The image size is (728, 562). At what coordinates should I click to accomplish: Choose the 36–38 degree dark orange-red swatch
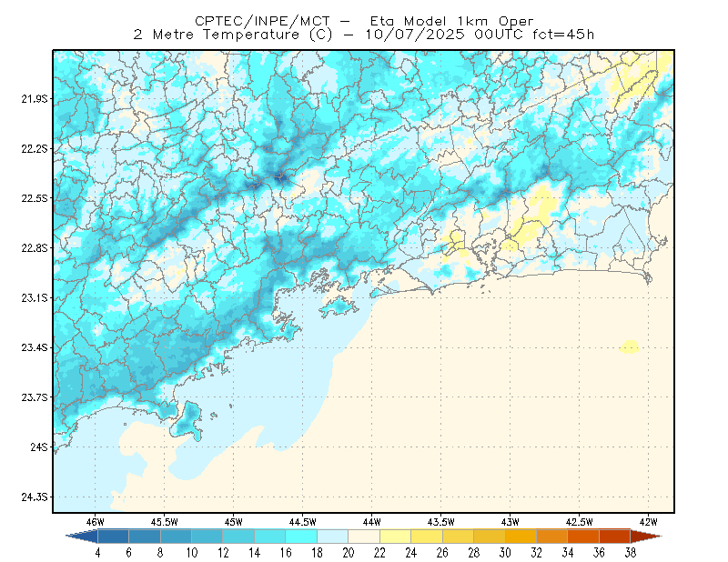615,536
